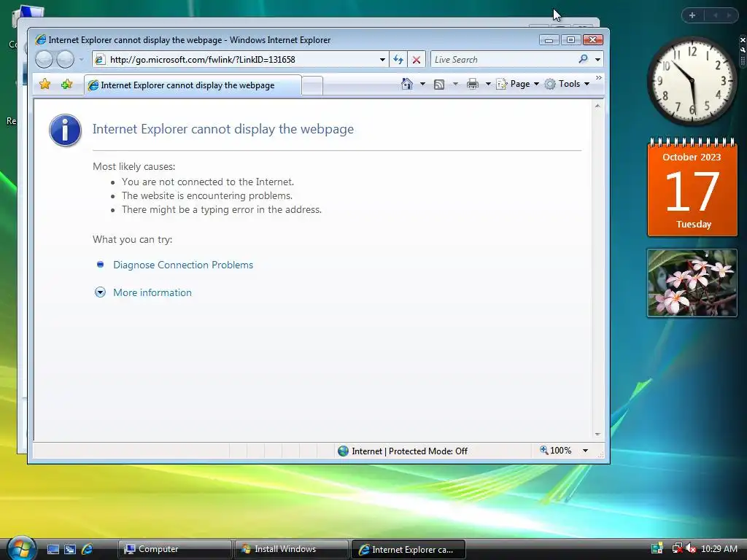Screen dimensions: 747x560
Task: Open the Page menu
Action: tap(518, 84)
